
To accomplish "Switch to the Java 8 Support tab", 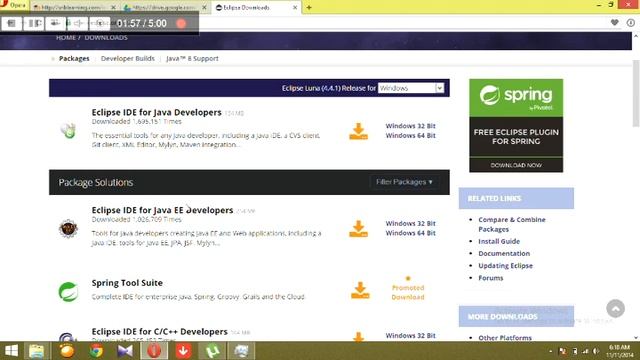I will pos(192,58).
